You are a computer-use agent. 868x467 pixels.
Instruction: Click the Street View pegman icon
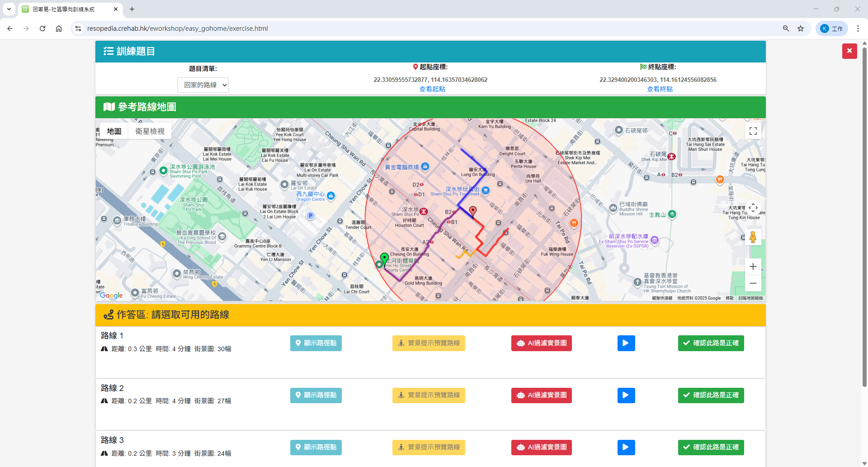753,237
